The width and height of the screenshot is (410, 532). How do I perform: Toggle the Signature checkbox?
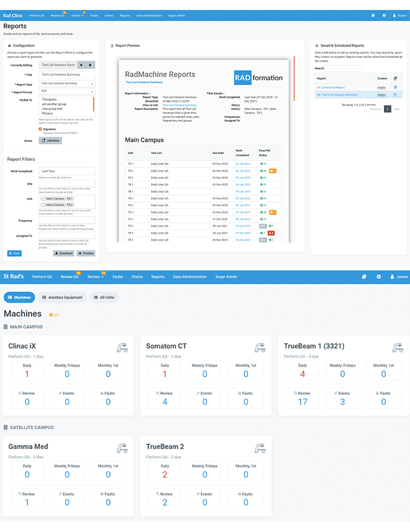click(x=40, y=129)
